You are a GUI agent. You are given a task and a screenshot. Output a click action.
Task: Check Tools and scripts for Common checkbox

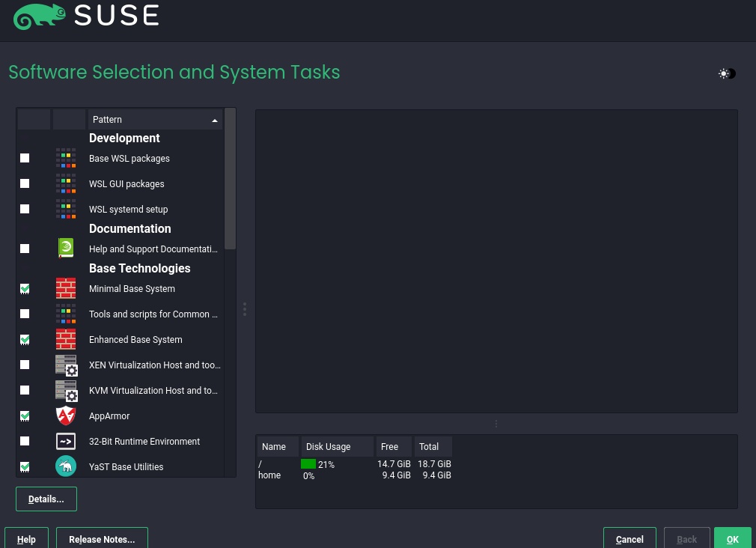(25, 314)
